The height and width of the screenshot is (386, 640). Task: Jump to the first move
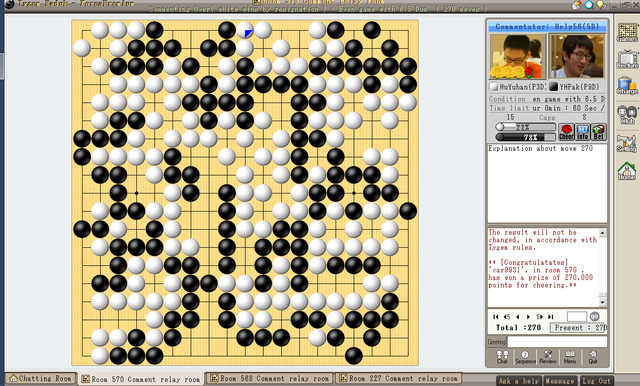[496, 317]
